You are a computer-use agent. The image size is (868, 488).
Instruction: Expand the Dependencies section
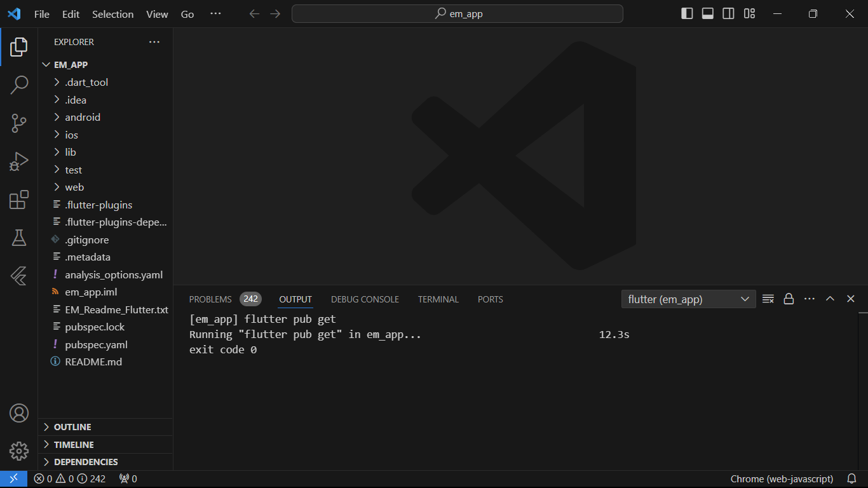tap(105, 462)
